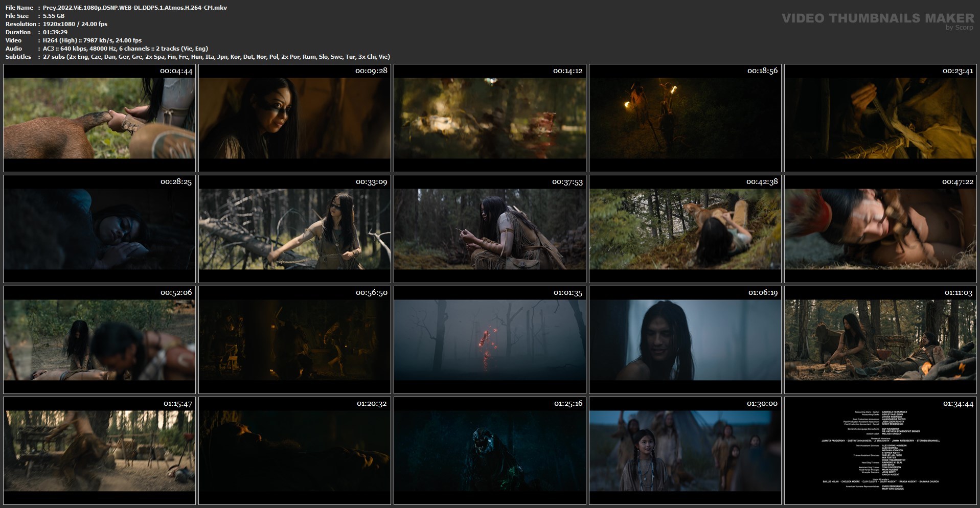Click the Duration label
This screenshot has width=980, height=508.
pos(18,32)
